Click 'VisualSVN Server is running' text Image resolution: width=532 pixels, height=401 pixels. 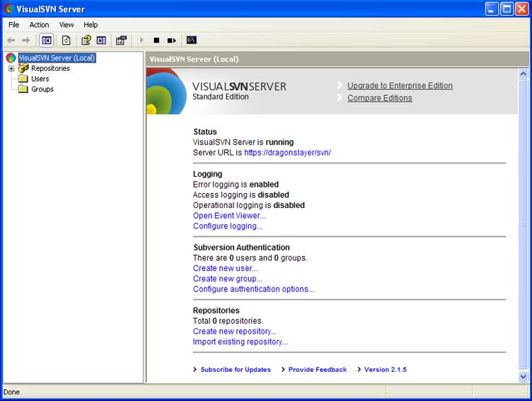243,142
